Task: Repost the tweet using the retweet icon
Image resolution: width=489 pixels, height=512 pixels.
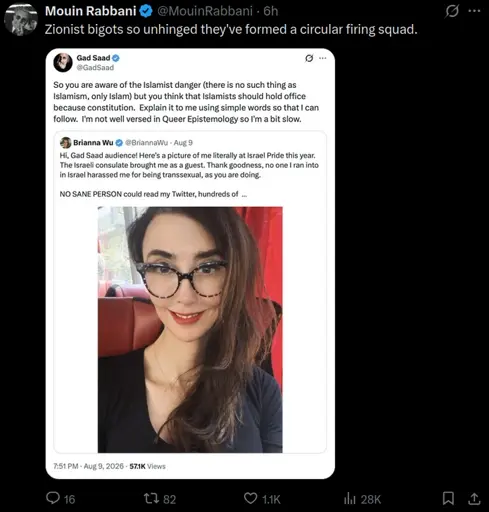Action: [151, 498]
